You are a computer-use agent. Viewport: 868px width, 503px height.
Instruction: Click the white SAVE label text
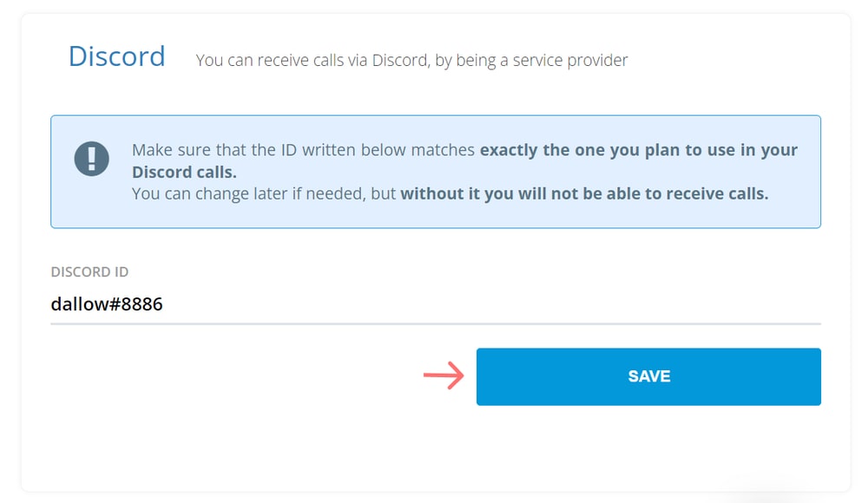(x=648, y=376)
